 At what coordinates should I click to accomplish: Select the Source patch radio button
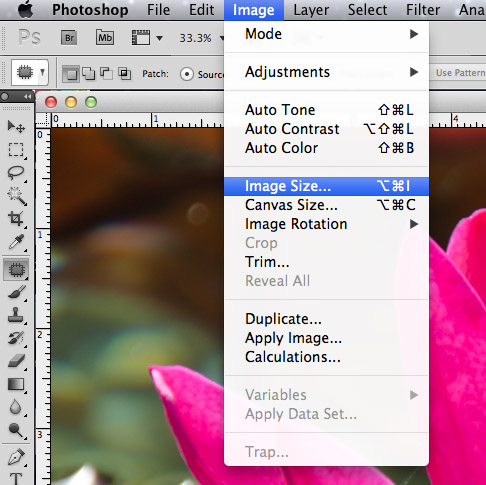(x=187, y=74)
